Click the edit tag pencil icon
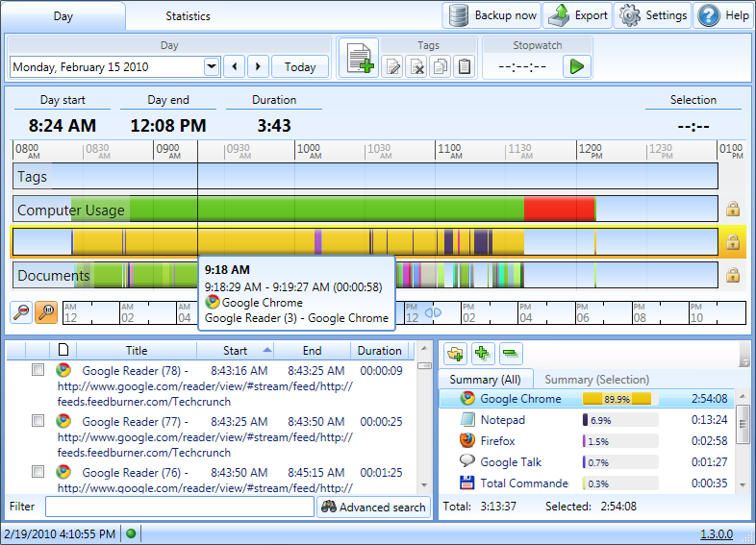This screenshot has width=756, height=545. pos(392,66)
